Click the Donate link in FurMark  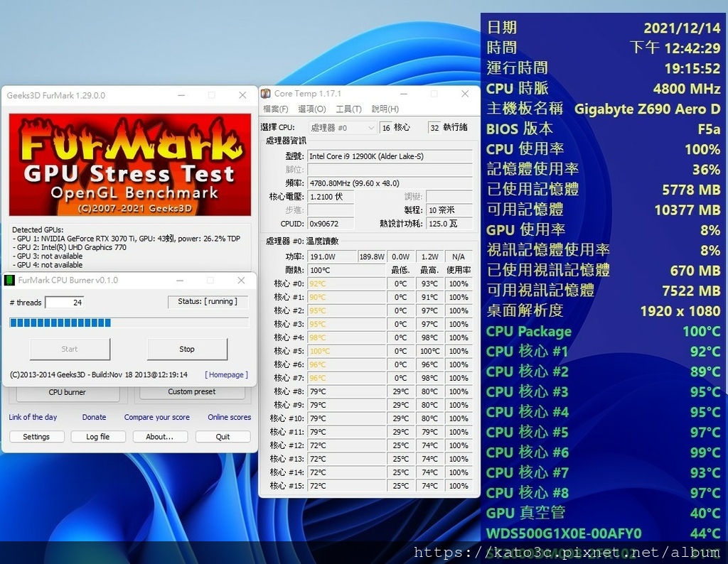pyautogui.click(x=95, y=417)
